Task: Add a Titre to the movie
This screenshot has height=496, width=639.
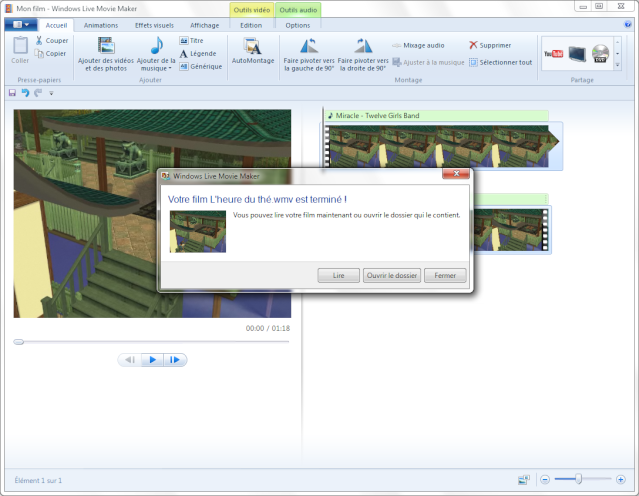Action: click(192, 40)
